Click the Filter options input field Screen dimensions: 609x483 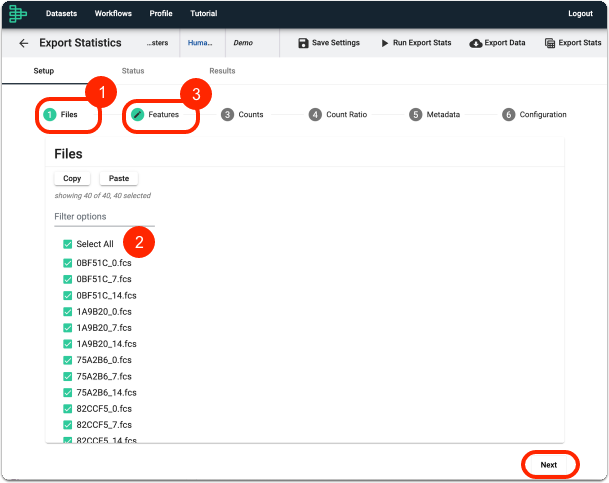104,217
